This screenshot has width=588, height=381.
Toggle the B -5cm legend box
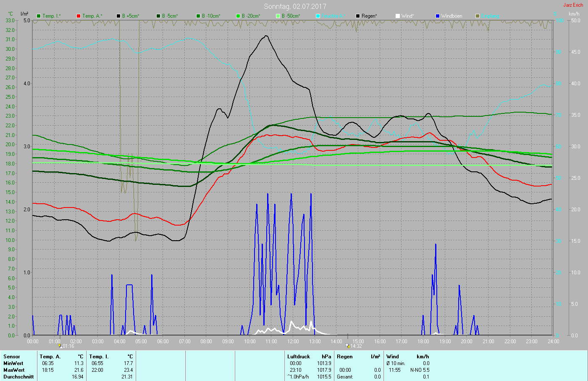point(158,16)
